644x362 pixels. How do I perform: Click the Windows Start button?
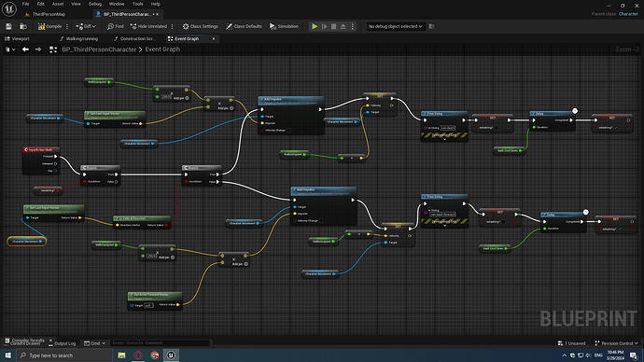coord(7,355)
